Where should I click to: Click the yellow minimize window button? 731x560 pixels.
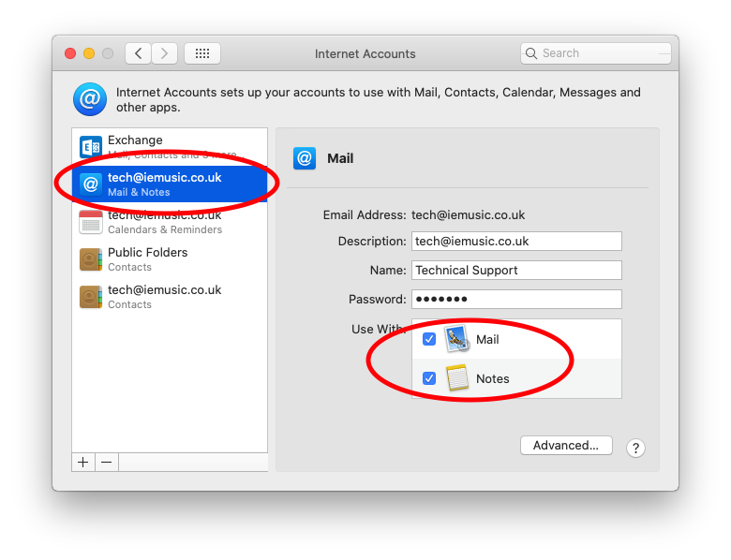89,53
